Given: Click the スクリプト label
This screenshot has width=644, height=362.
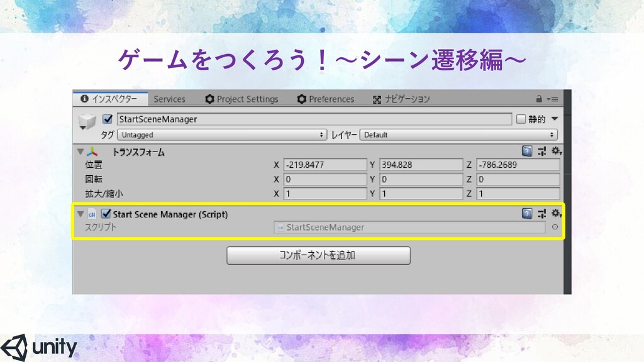Looking at the screenshot, I should click(101, 227).
